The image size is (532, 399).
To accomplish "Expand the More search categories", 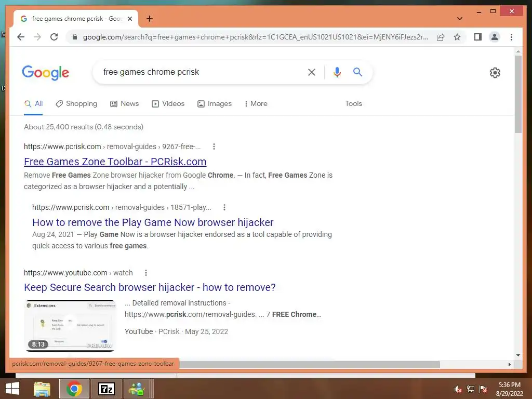I will click(x=256, y=104).
